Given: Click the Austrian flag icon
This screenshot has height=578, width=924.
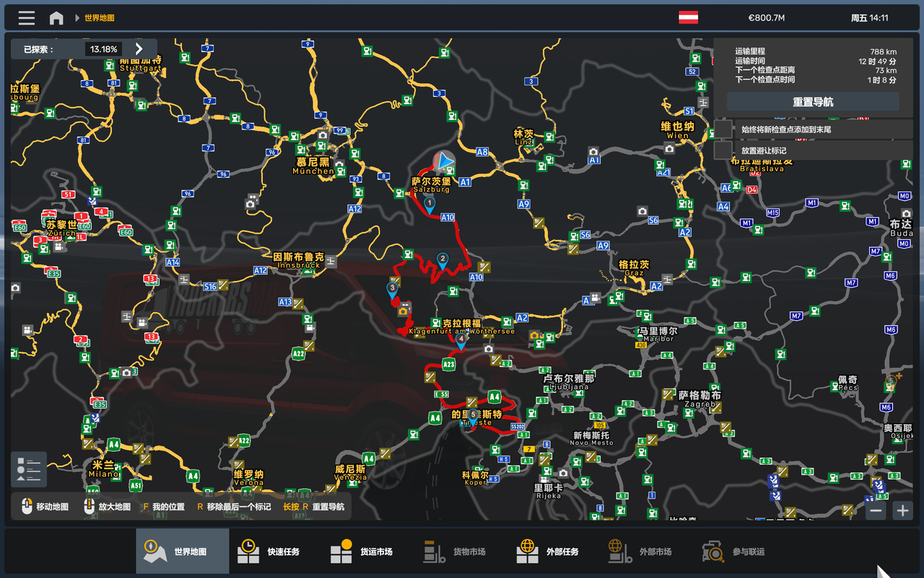Looking at the screenshot, I should (688, 17).
